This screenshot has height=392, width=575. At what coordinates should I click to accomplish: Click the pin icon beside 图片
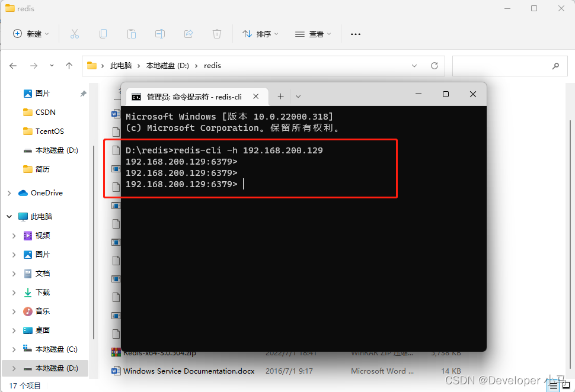click(x=83, y=94)
